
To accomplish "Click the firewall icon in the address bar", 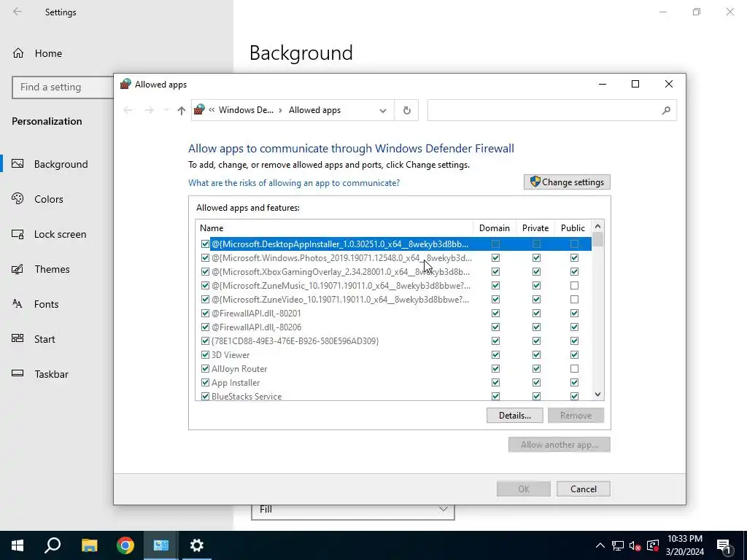I will tap(200, 109).
